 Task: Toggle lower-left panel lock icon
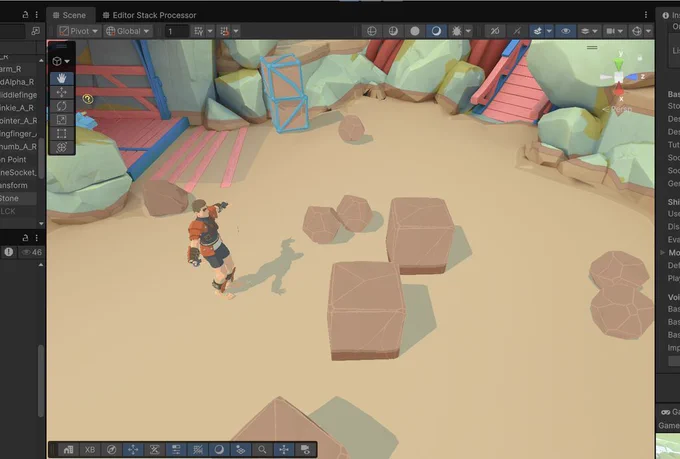[25, 238]
